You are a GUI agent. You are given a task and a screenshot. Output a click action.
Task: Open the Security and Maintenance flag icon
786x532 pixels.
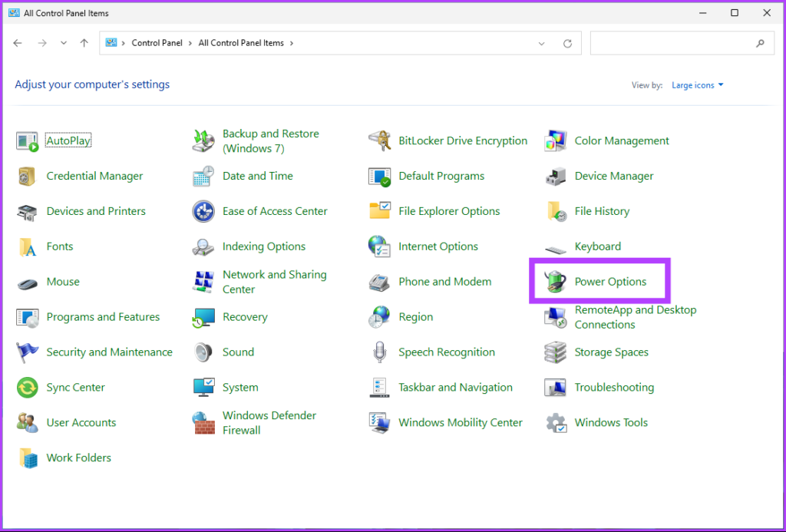point(28,352)
